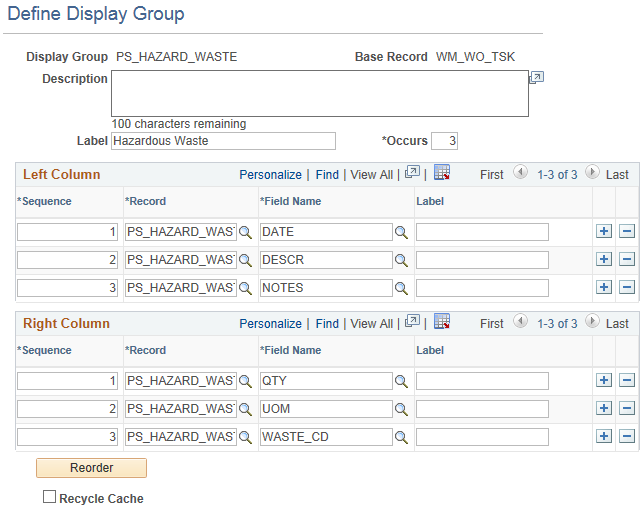Open Left Column grid in new window
Viewport: 644px width, 510px height.
tap(412, 172)
